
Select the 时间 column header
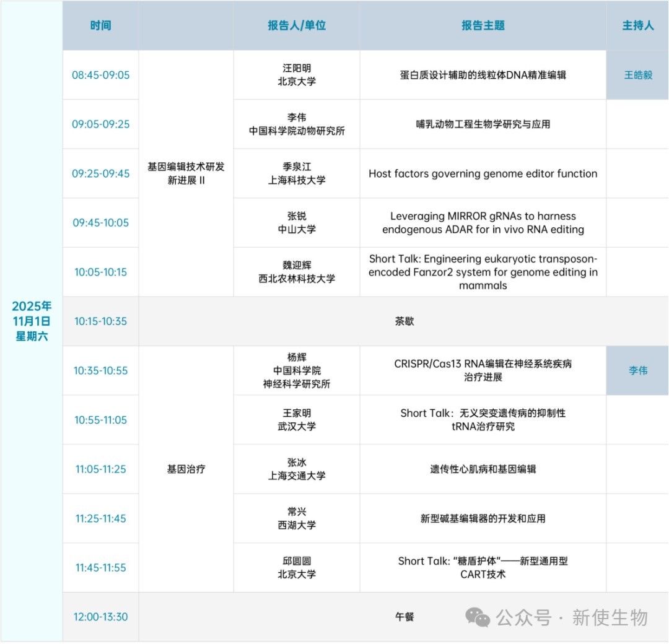click(100, 26)
